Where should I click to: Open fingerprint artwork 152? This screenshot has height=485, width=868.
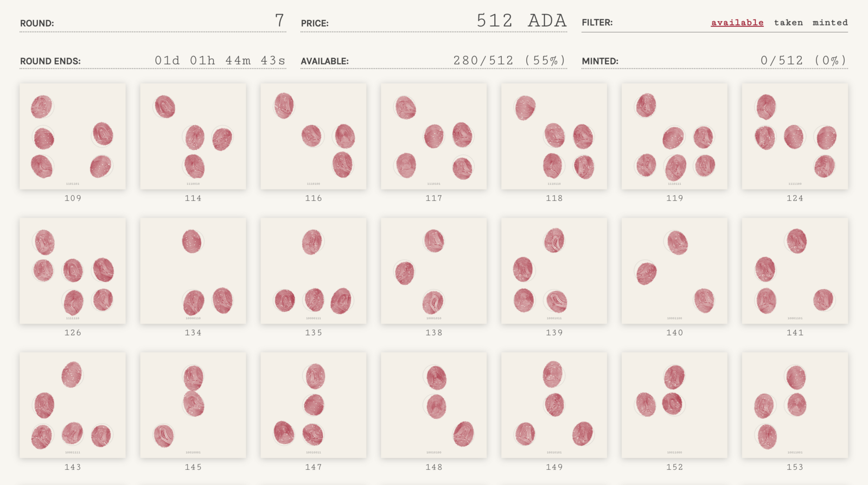(x=674, y=405)
